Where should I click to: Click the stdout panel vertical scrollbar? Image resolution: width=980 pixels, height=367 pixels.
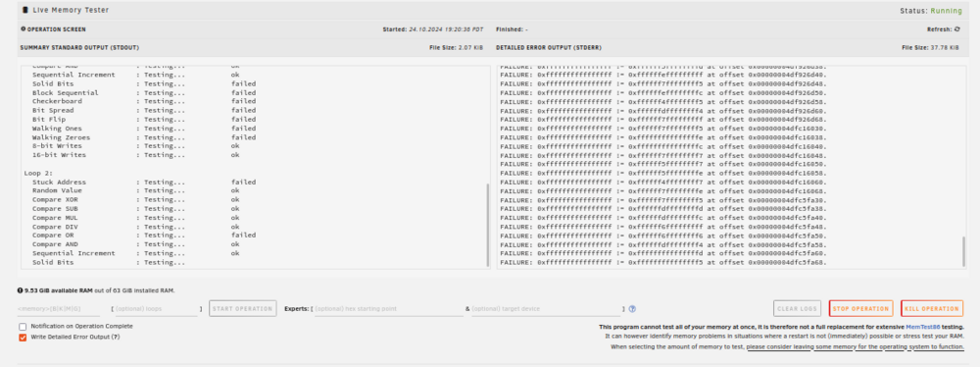[x=488, y=224]
